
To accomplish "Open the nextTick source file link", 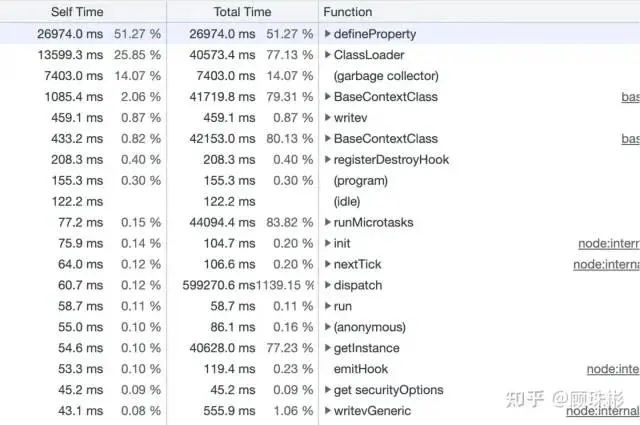I will [606, 265].
